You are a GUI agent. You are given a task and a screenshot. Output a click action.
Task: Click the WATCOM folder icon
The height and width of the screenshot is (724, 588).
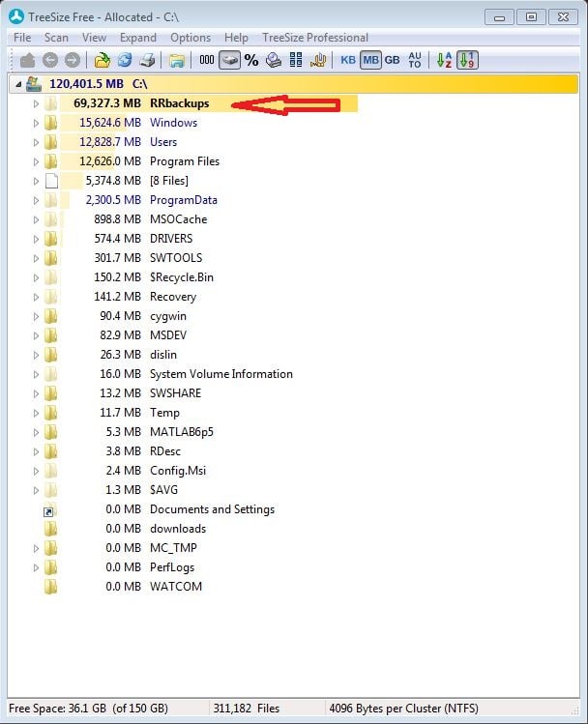[51, 587]
